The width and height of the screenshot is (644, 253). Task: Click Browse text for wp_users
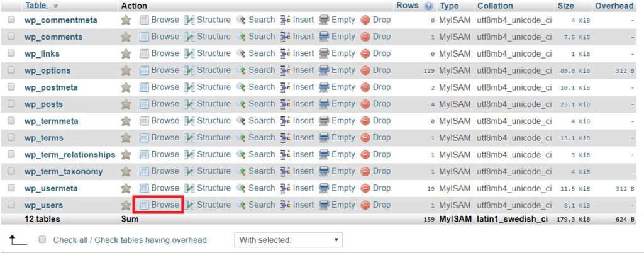[165, 205]
